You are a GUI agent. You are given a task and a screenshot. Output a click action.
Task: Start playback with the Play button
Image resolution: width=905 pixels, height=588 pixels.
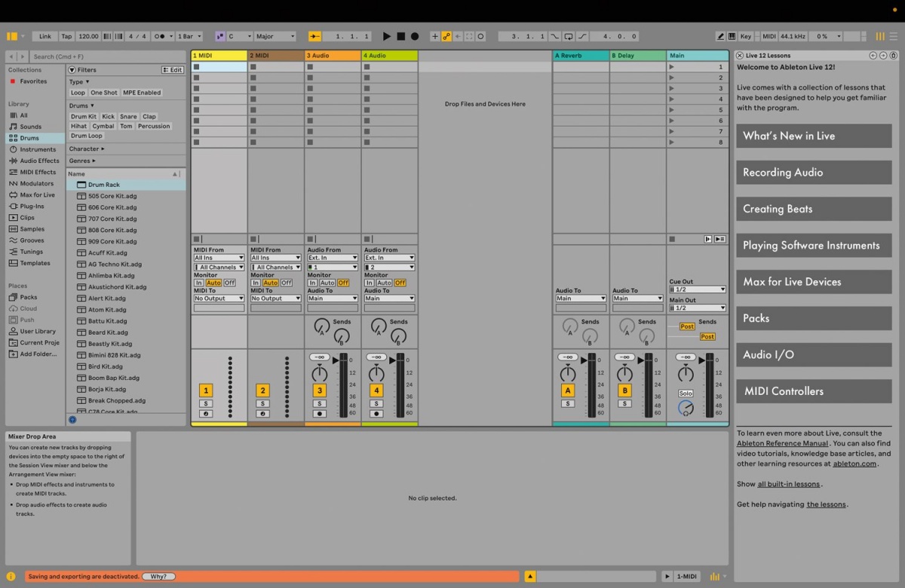pos(387,36)
